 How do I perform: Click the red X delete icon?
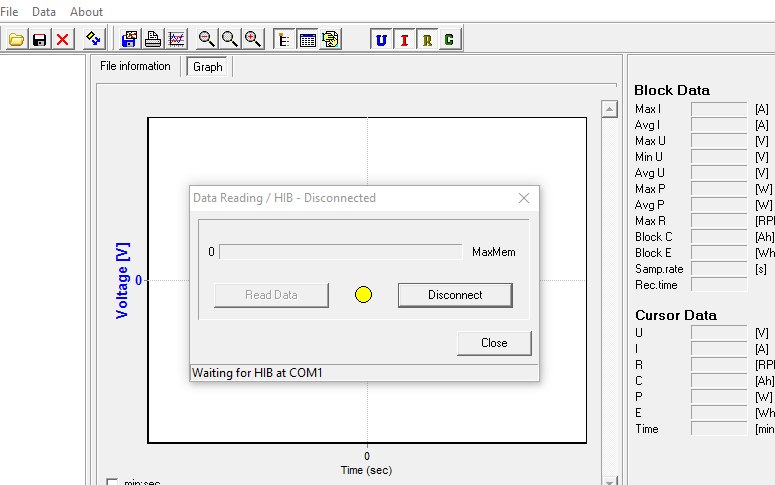tap(63, 39)
